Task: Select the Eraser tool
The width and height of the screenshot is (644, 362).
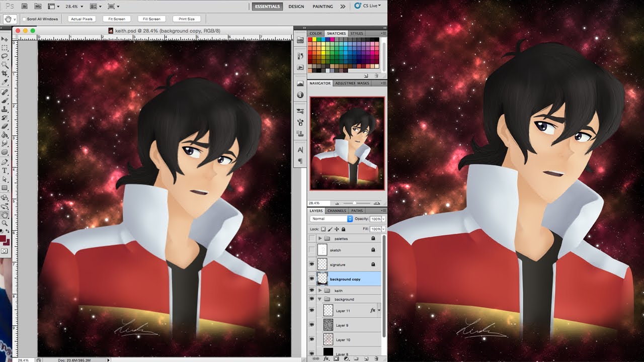Action: point(5,126)
